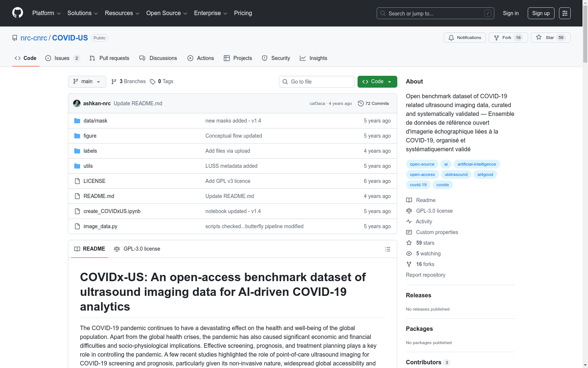The image size is (588, 368).
Task: Click the artificial-intelligence topic tag
Action: pyautogui.click(x=477, y=164)
